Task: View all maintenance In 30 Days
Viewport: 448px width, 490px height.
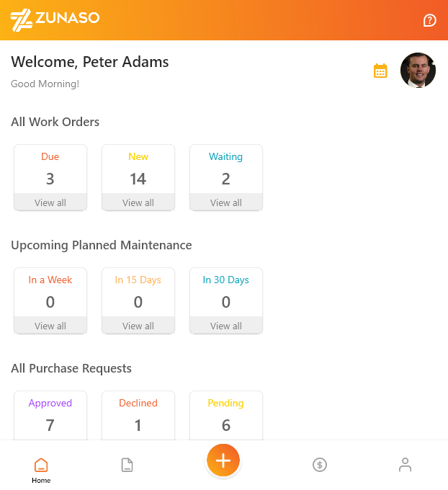Action: point(226,326)
